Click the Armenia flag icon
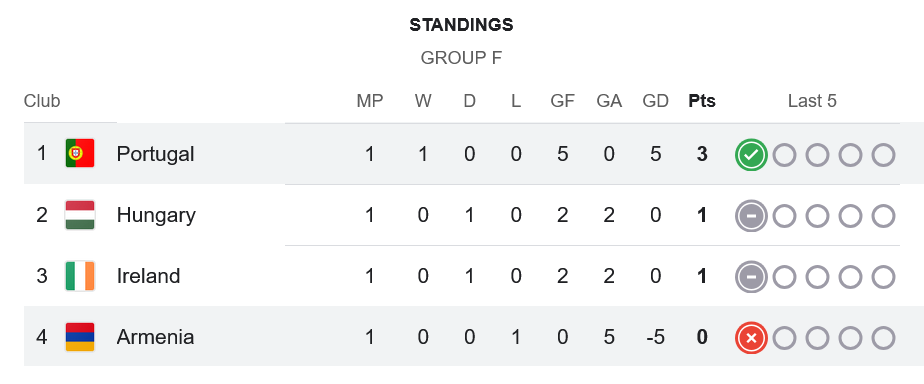Viewport: 924px width, 384px height. (x=80, y=337)
